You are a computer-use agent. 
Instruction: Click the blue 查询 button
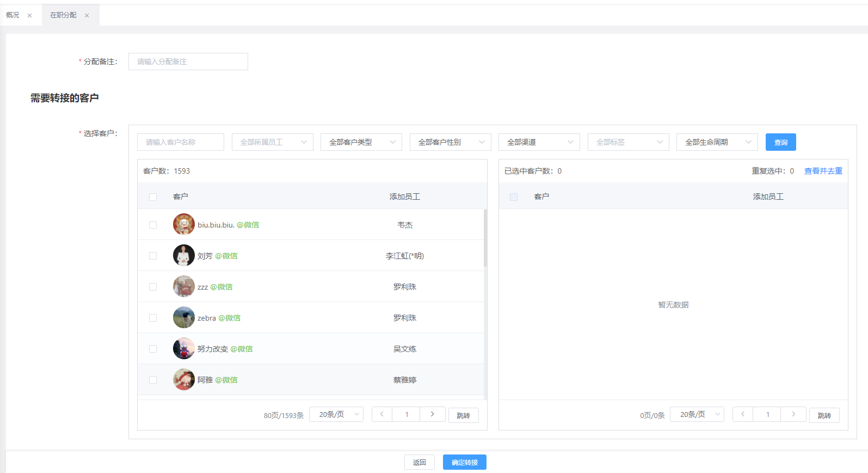[780, 142]
